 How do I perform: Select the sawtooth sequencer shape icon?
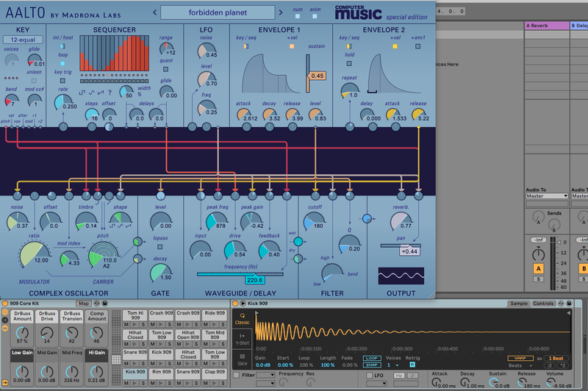[x=101, y=92]
